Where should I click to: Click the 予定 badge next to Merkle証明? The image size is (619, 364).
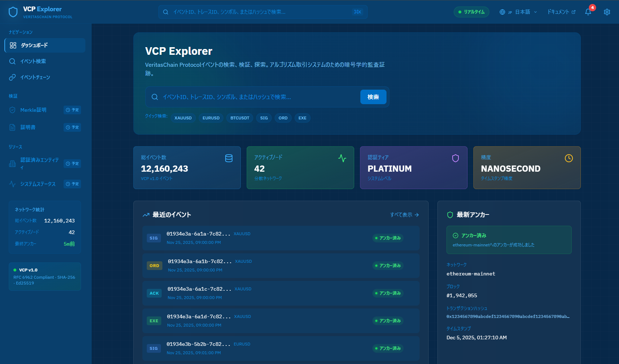pos(72,110)
